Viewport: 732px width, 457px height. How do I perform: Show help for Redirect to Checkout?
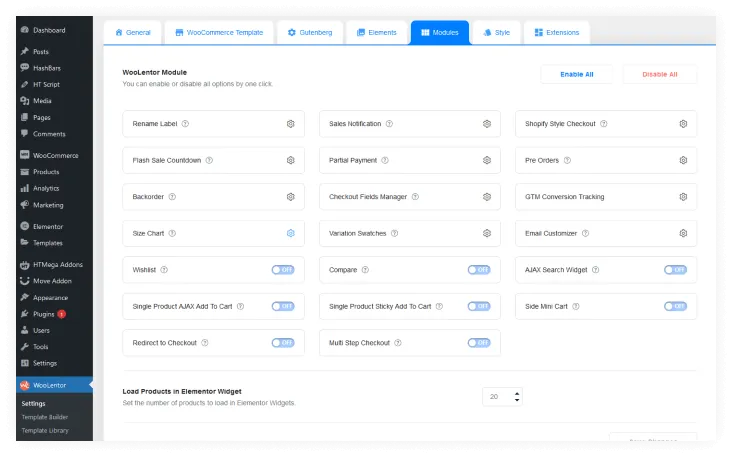(205, 343)
